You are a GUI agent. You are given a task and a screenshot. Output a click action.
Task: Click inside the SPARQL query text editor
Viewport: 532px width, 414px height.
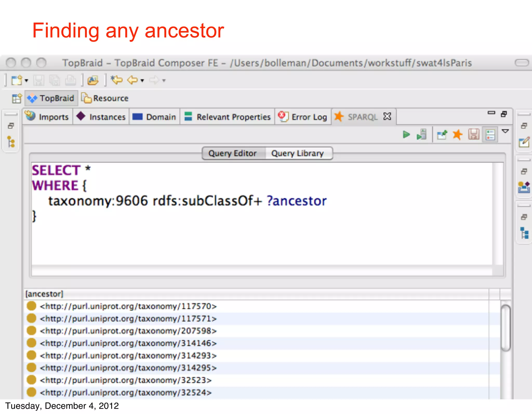(262, 213)
